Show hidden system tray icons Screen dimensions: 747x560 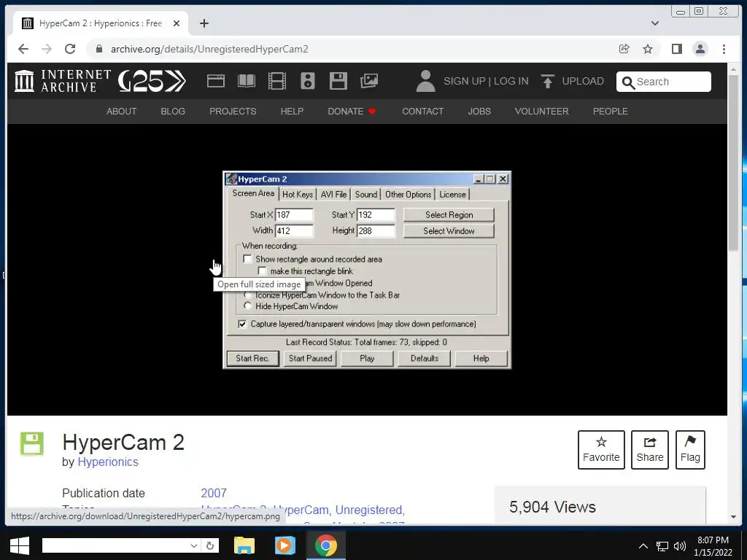[643, 545]
